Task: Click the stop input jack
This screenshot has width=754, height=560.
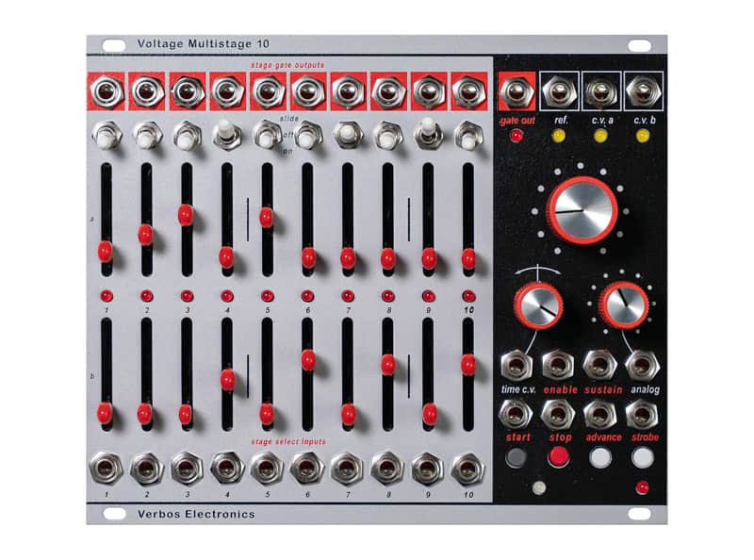Action: click(x=558, y=414)
